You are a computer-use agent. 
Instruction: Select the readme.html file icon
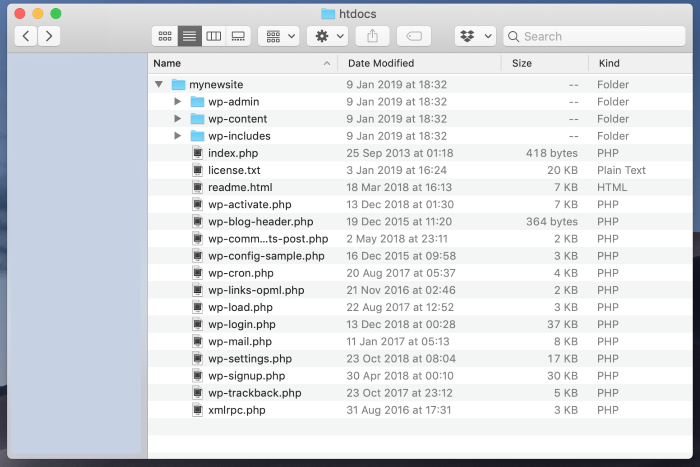(x=197, y=187)
